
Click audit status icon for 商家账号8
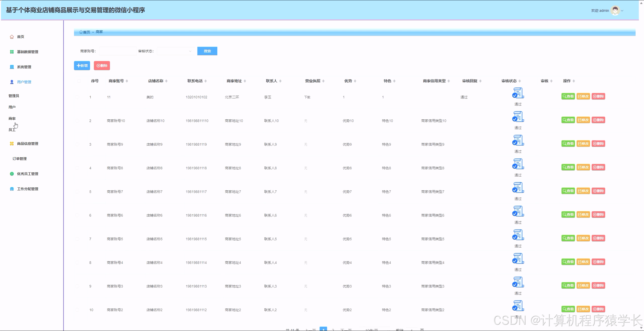click(x=518, y=164)
